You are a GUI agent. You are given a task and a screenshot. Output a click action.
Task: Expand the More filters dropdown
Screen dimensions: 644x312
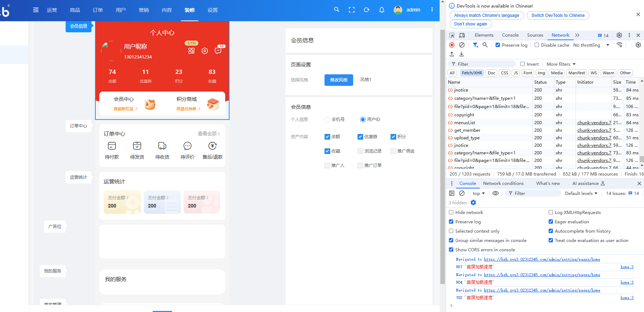(561, 64)
